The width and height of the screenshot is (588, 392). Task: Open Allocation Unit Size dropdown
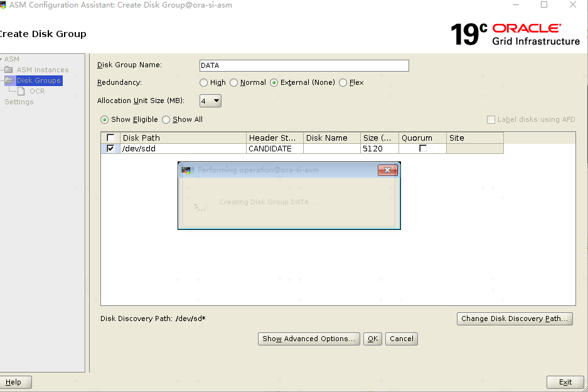(210, 101)
